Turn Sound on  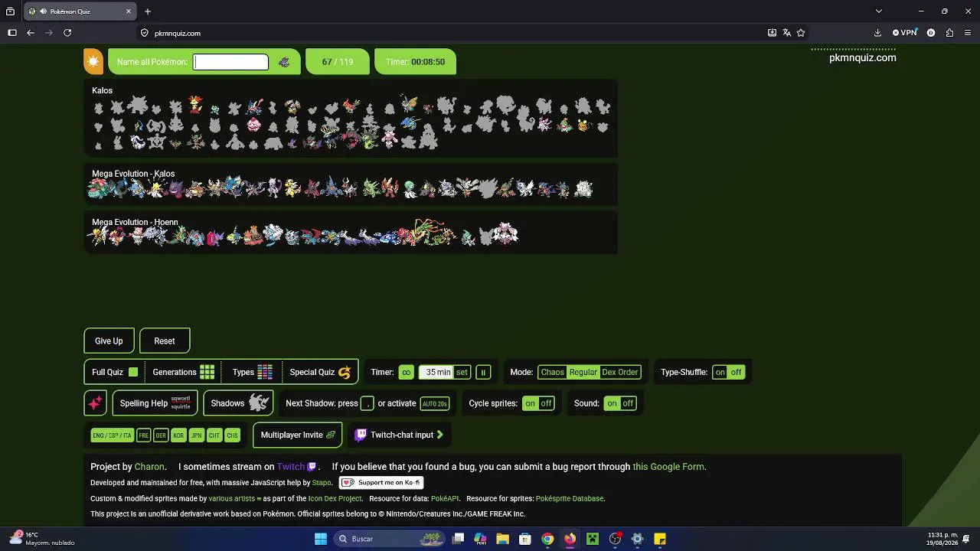coord(612,403)
